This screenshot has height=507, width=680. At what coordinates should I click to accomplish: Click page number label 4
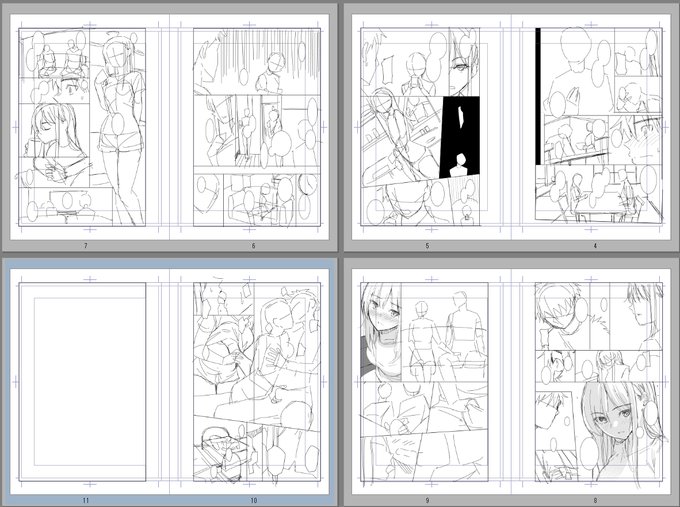click(595, 246)
